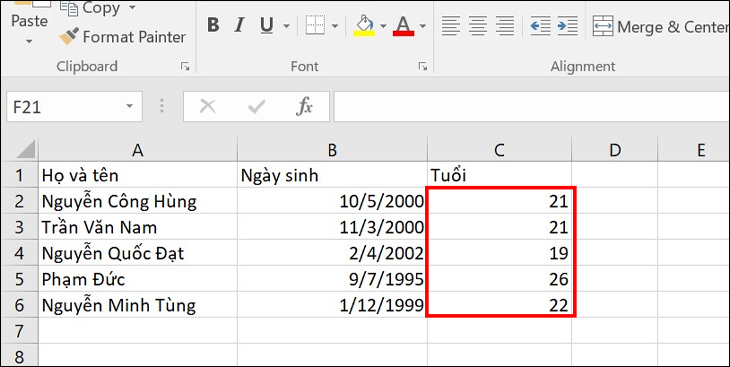Image resolution: width=730 pixels, height=367 pixels.
Task: Click date cell 1/12/1999
Action: click(x=332, y=306)
